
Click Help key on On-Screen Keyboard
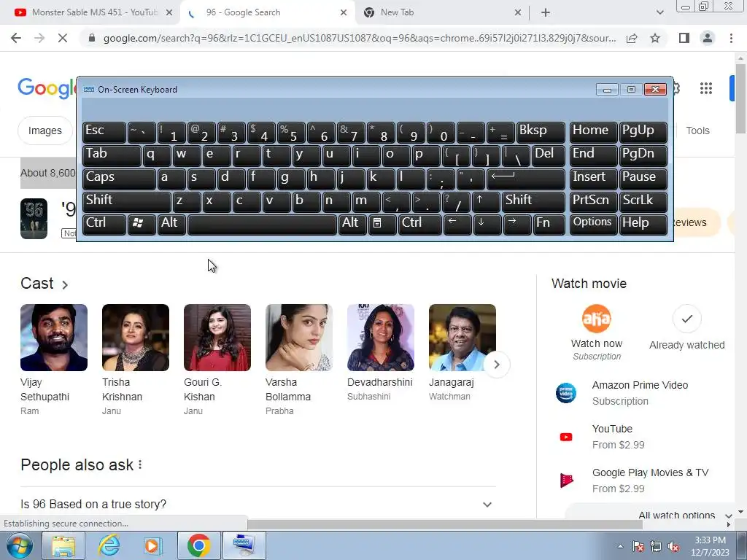click(643, 224)
